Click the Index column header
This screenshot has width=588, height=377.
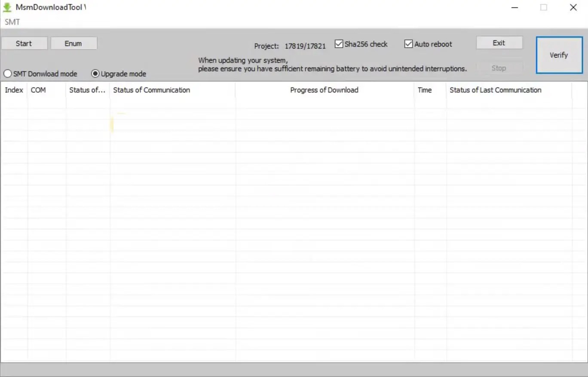pos(14,90)
